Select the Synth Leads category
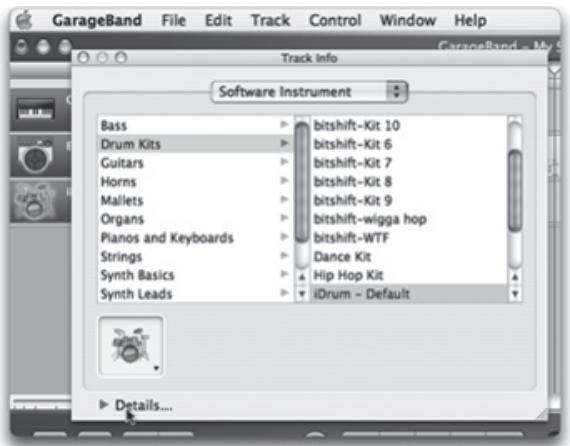Image resolution: width=570 pixels, height=446 pixels. (195, 294)
